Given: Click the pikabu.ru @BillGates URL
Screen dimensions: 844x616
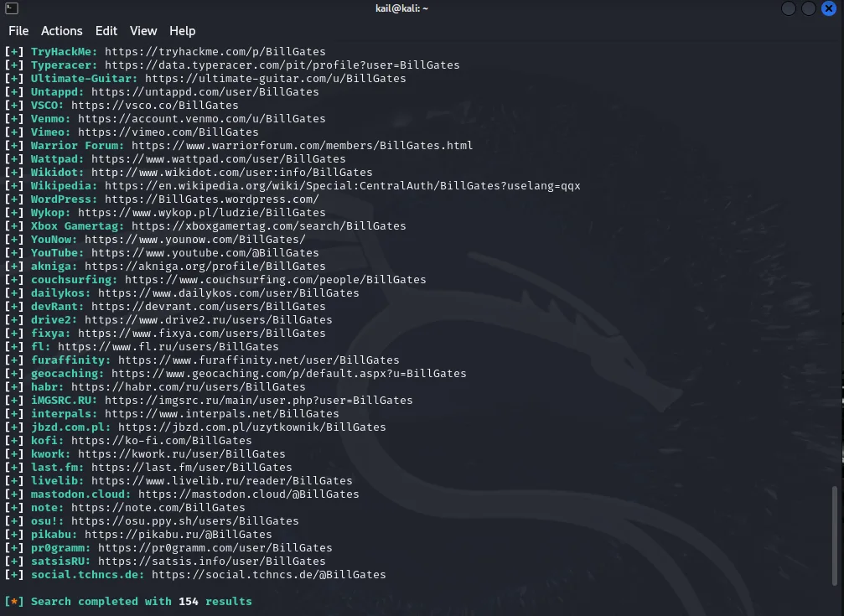Looking at the screenshot, I should point(179,535).
